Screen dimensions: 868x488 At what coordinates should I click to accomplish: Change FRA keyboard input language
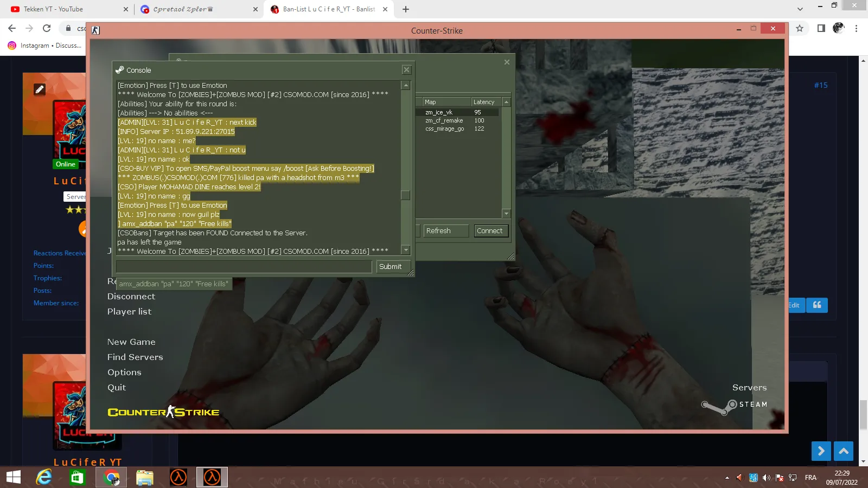click(x=810, y=478)
